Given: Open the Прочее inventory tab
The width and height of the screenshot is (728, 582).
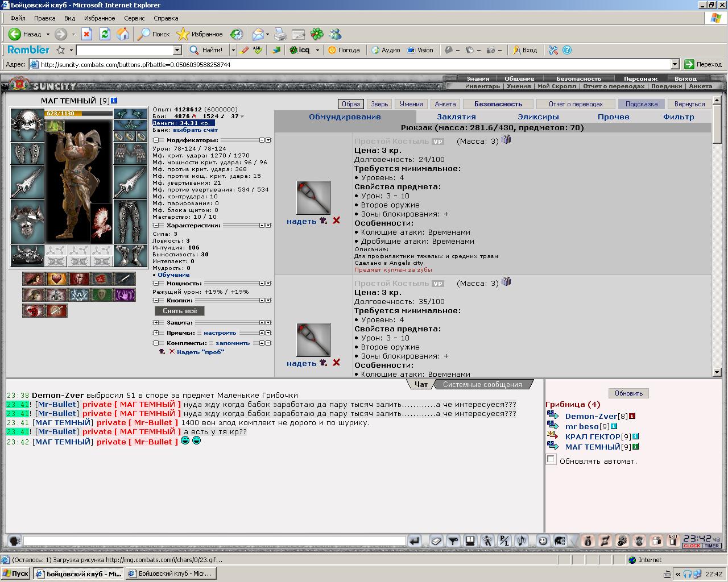Looking at the screenshot, I should (x=613, y=117).
